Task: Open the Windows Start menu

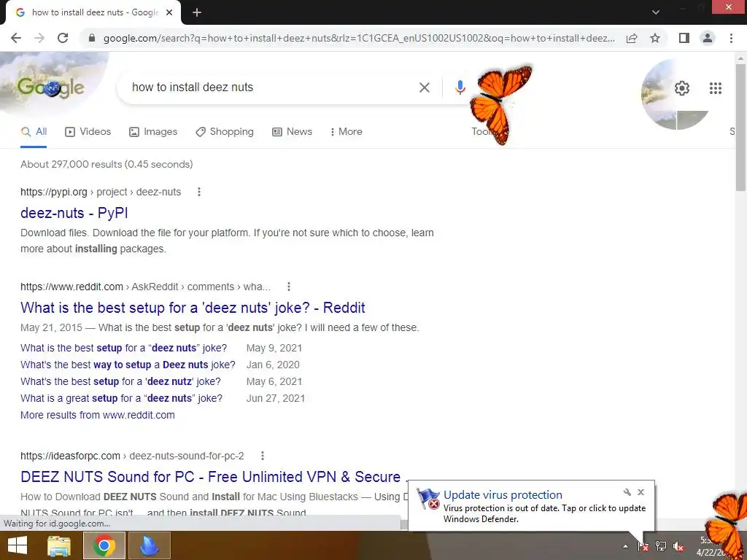Action: [x=18, y=545]
